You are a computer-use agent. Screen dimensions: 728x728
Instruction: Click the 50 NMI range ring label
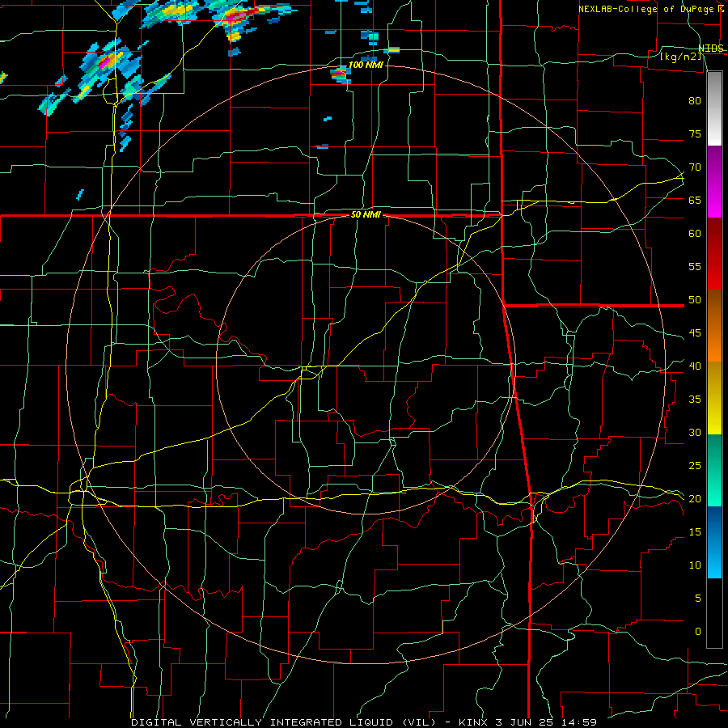(x=366, y=214)
